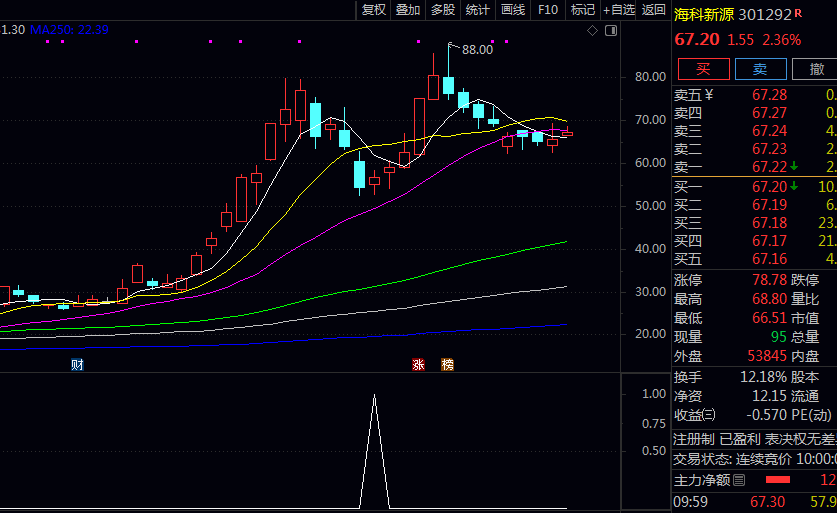Switch to 多股 multi-stock view

click(443, 10)
